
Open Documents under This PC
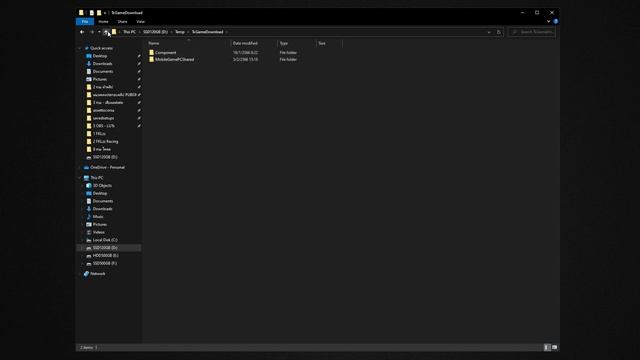pyautogui.click(x=103, y=201)
